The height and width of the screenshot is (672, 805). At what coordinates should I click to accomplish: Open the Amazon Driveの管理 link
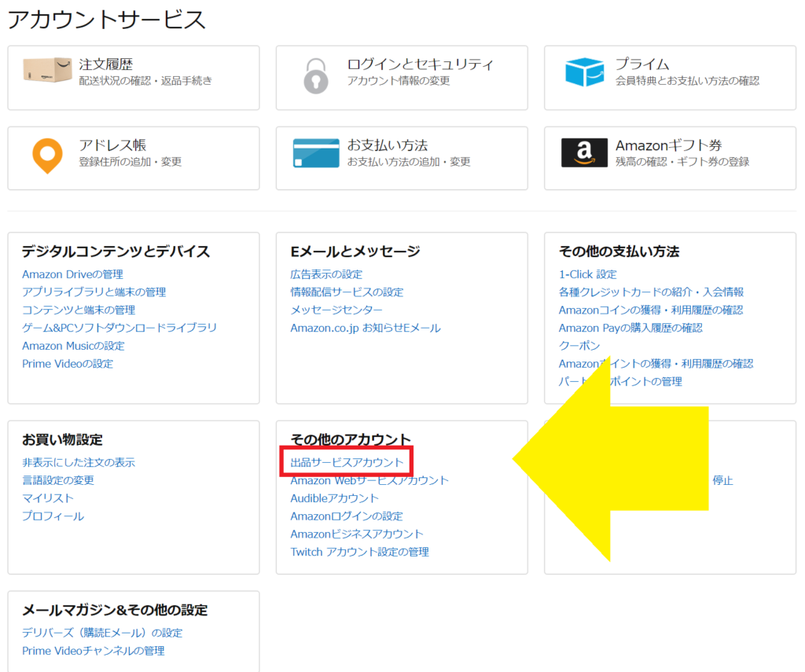pos(72,274)
